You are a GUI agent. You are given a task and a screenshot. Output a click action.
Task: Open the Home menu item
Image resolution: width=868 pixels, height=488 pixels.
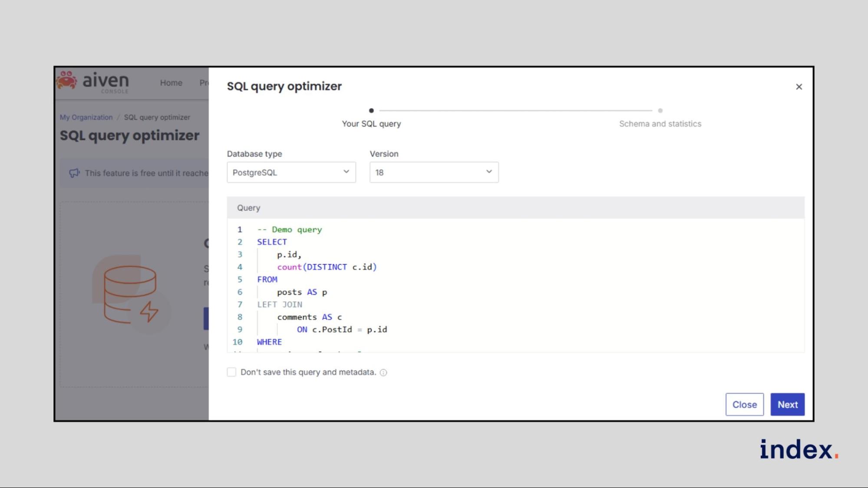click(171, 83)
